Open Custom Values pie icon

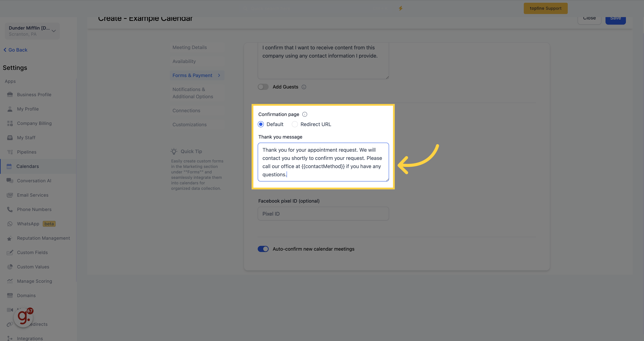(x=10, y=267)
